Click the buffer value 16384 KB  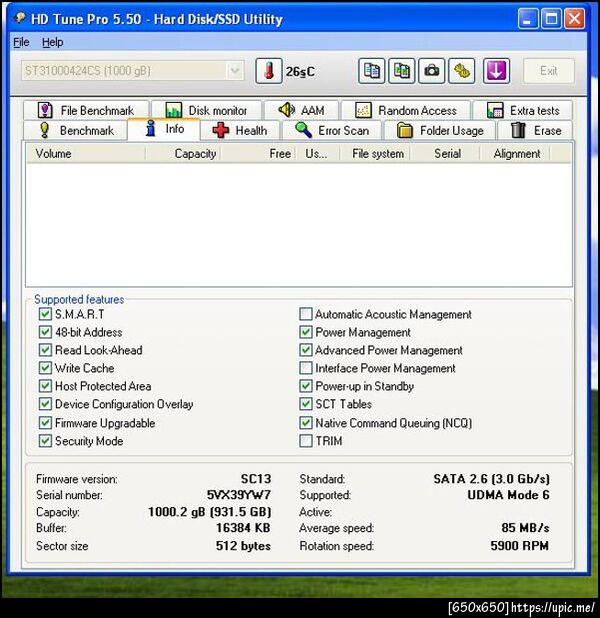click(243, 528)
